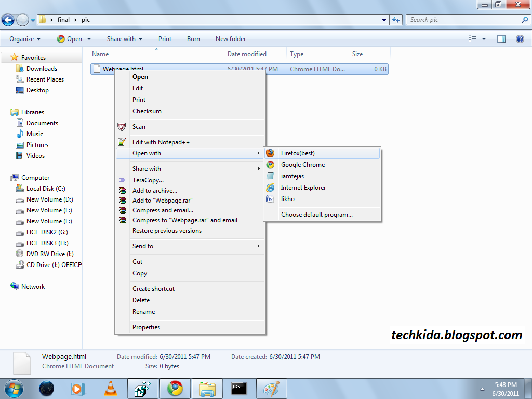Screen dimensions: 532x399
Task: Open Paint from the taskbar
Action: (x=272, y=388)
